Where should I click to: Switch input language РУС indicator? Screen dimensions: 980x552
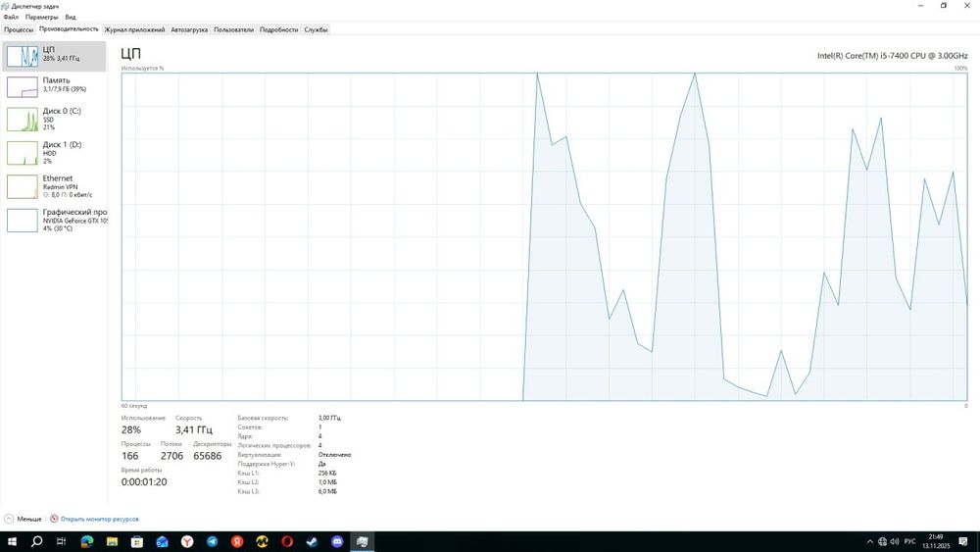coord(910,542)
